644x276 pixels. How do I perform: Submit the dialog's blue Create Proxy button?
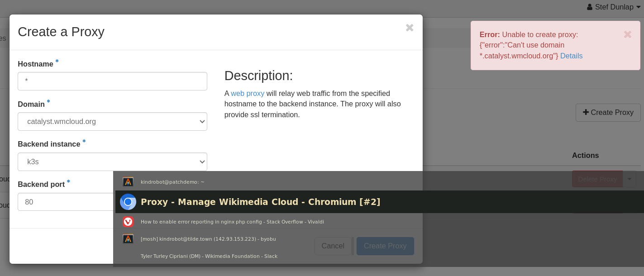coord(385,246)
